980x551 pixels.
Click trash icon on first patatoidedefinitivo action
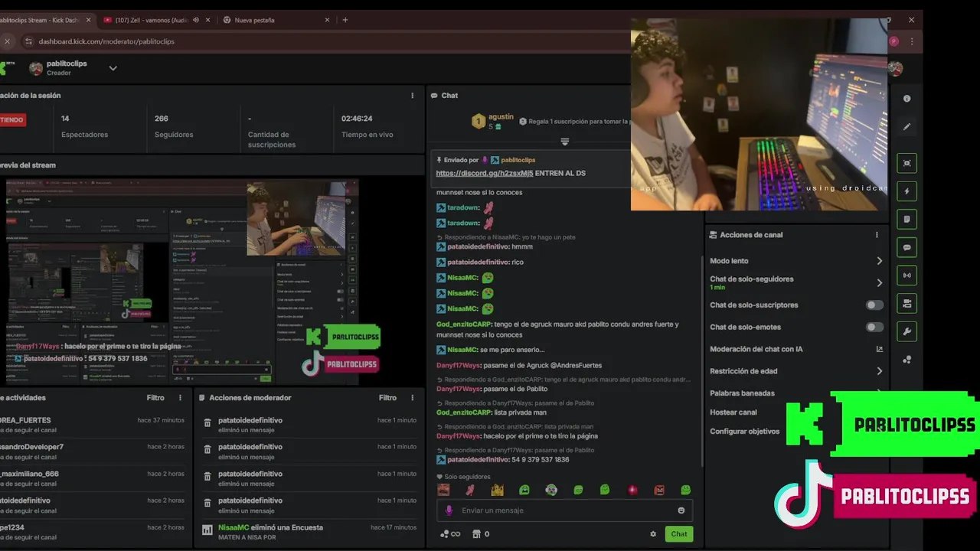(x=207, y=423)
